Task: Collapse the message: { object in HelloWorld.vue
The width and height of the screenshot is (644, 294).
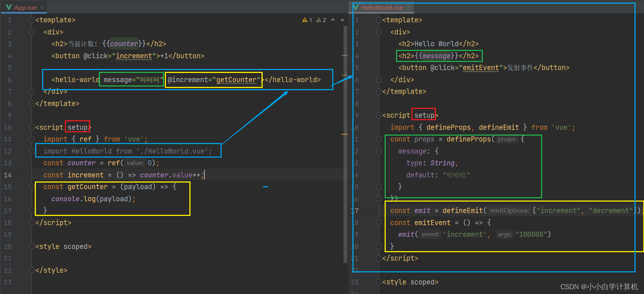Action: pos(379,151)
